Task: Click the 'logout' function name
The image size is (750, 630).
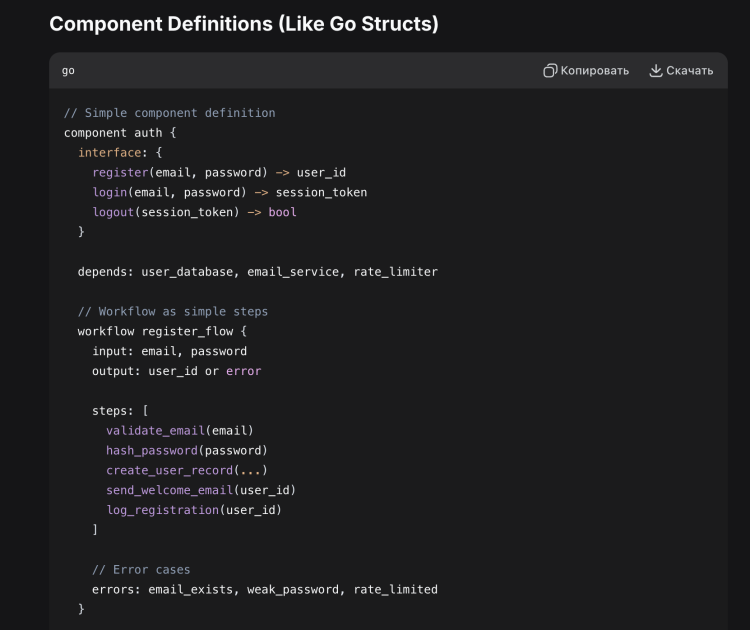Action: [x=113, y=212]
